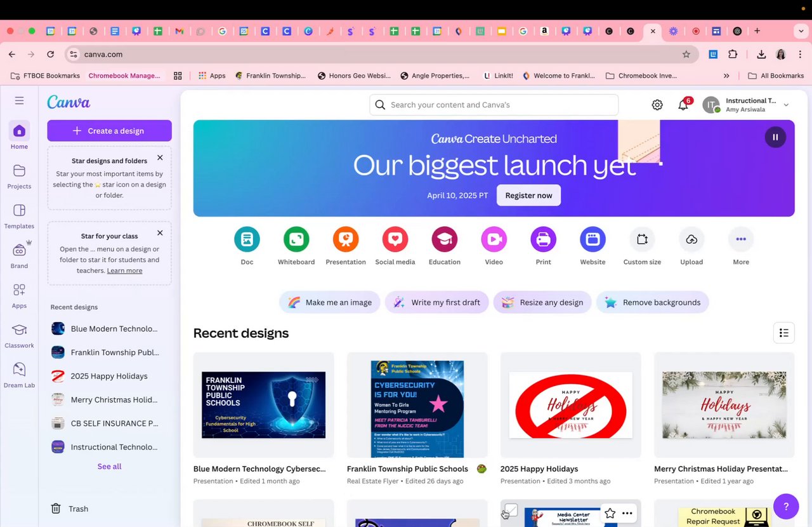
Task: Click Resize any design chip
Action: 542,302
